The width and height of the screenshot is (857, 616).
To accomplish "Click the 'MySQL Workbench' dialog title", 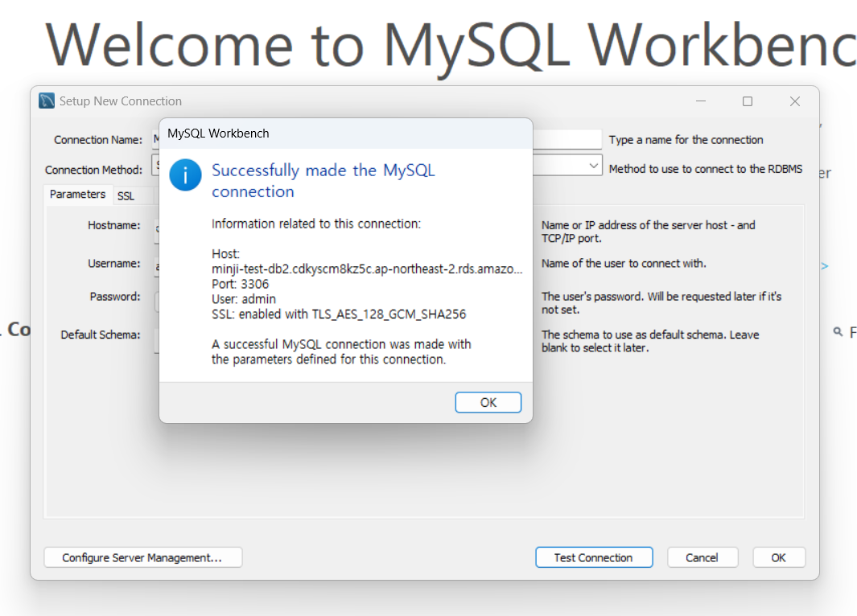I will coord(218,133).
